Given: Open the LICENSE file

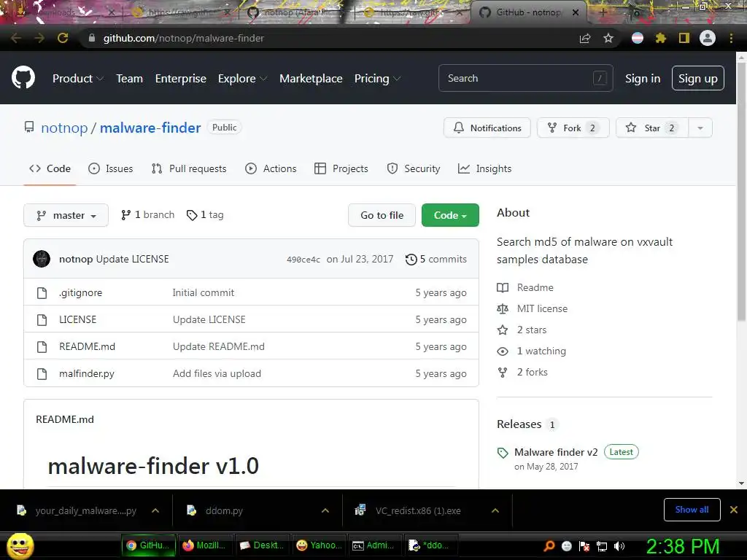Looking at the screenshot, I should 77,319.
